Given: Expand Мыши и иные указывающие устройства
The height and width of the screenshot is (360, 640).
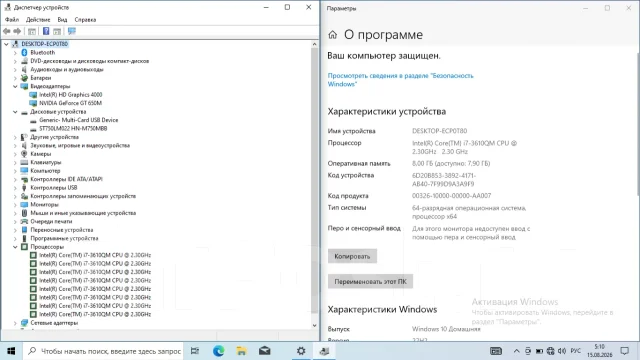Looking at the screenshot, I should point(15,213).
